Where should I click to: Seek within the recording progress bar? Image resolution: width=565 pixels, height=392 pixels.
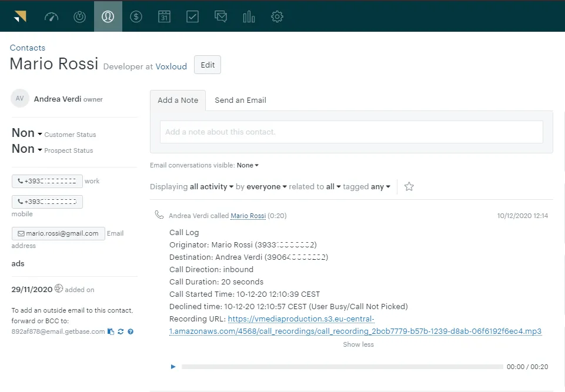click(342, 367)
